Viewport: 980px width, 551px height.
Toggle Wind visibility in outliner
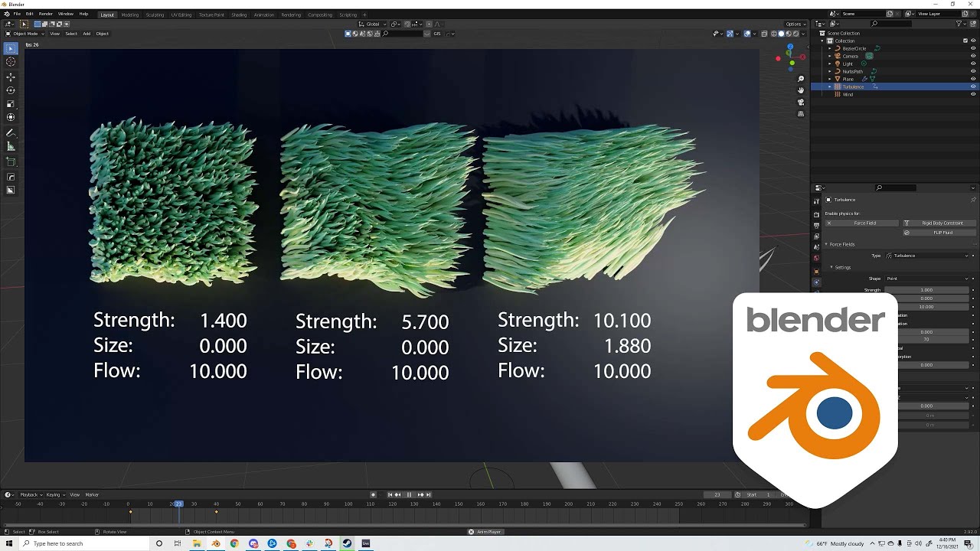pyautogui.click(x=973, y=94)
